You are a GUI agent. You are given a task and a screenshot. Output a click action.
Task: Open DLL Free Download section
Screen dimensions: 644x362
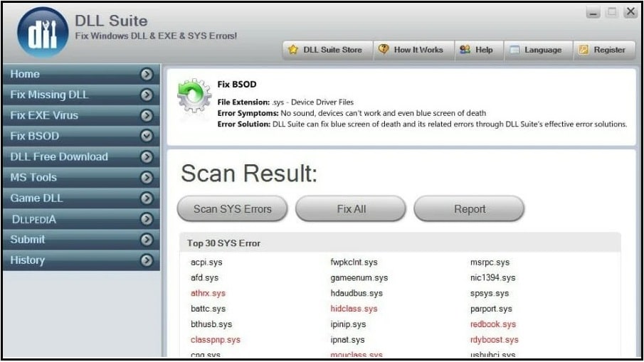click(x=81, y=156)
